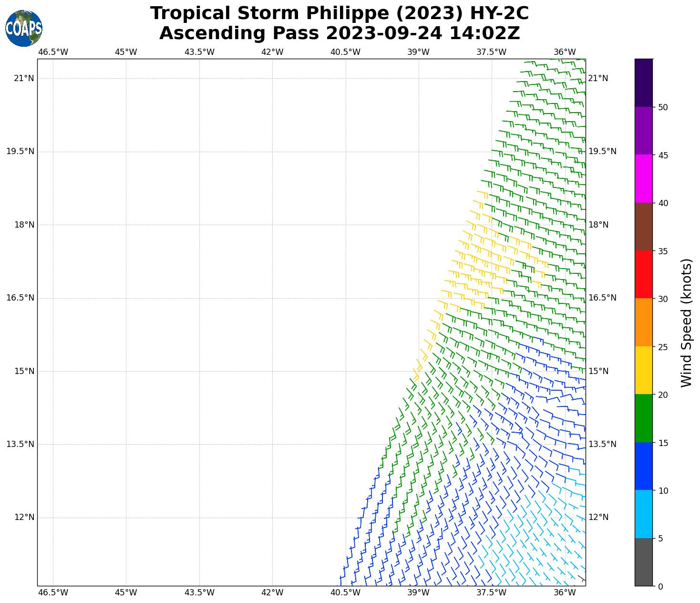
Task: Click the COAPS globe logo
Action: 23,28
